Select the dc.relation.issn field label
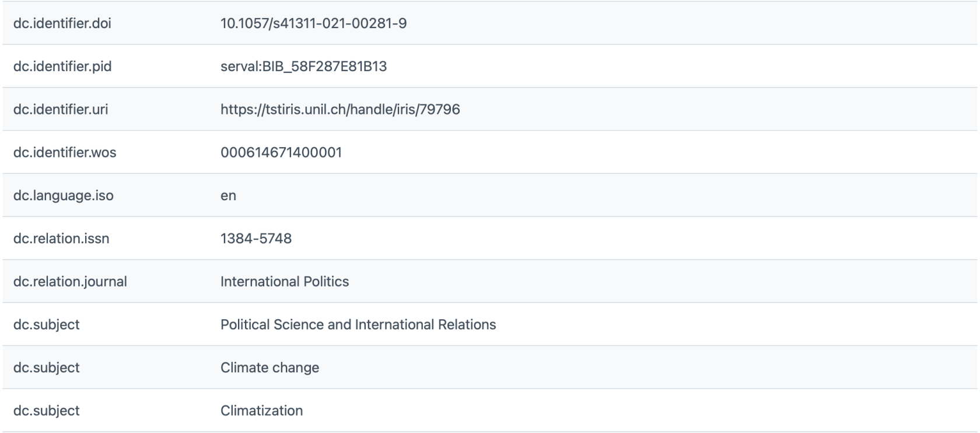Viewport: 980px width, 433px height. point(61,239)
